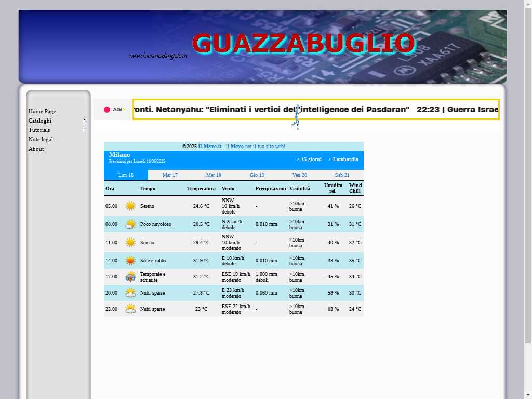Image resolution: width=532 pixels, height=399 pixels.
Task: Click the Umidità rel. column header
Action: [333, 188]
